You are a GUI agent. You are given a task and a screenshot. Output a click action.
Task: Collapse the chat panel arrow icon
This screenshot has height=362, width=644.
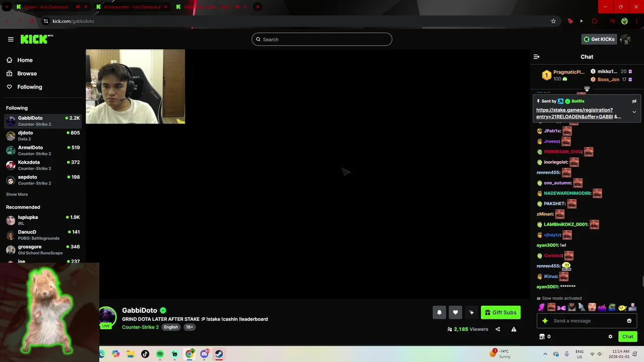(x=536, y=57)
